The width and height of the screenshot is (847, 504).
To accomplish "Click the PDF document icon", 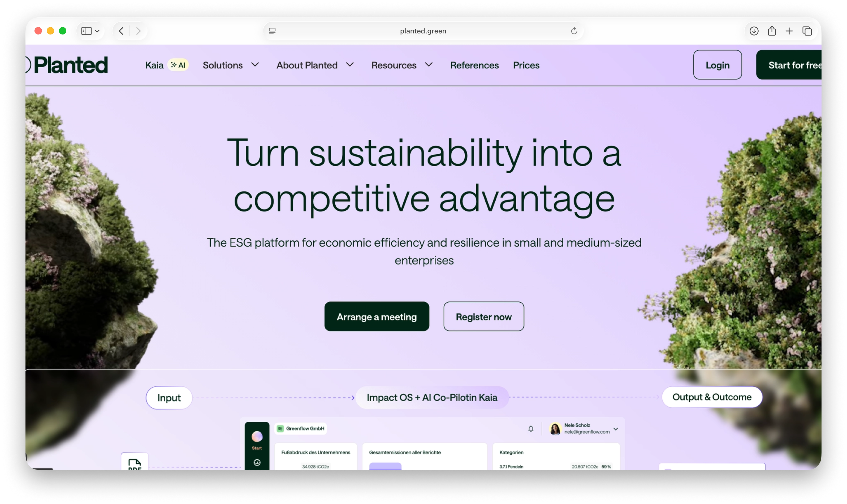I will point(135,464).
